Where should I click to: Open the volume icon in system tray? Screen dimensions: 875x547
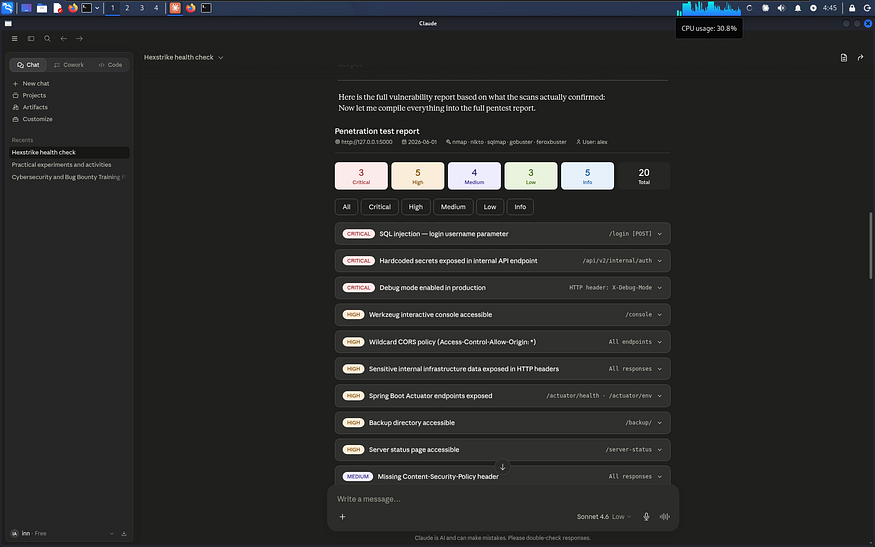[781, 8]
